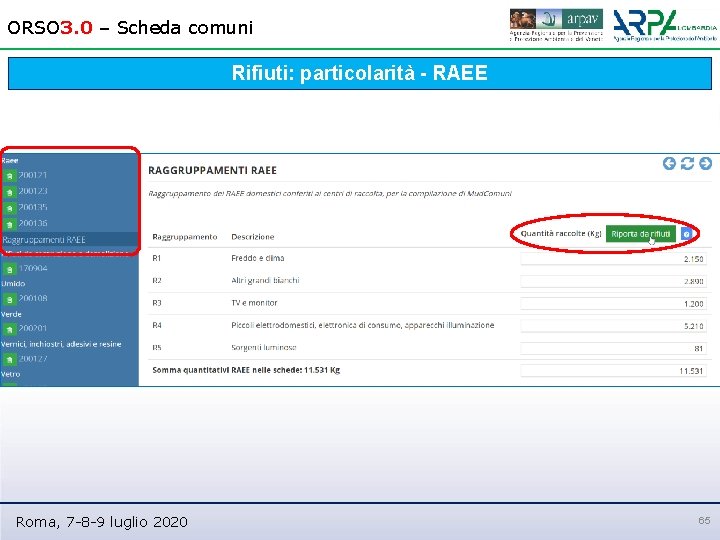Click the ARPA Lombardia logo
The image size is (720, 540).
[x=665, y=25]
